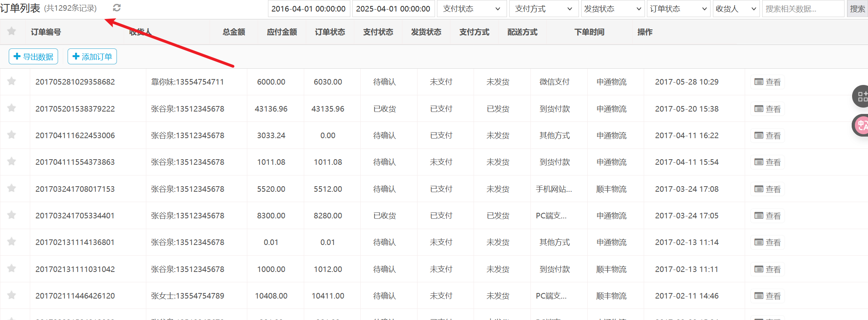Open 查看 for order 201703241705334401
Screen dimensions: 868x320
point(767,216)
